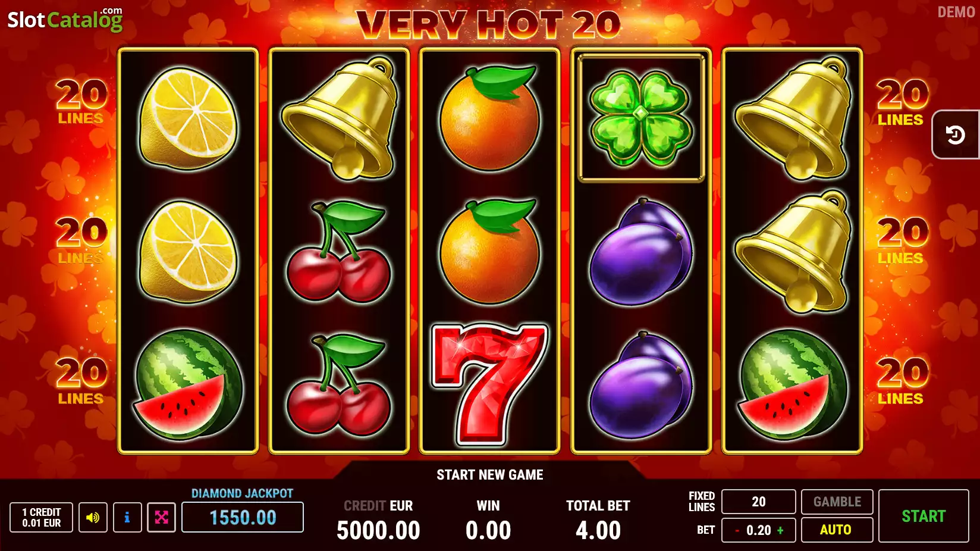Screen dimensions: 980x551
Task: Click the watermelon symbol on the first reel
Action: (189, 384)
